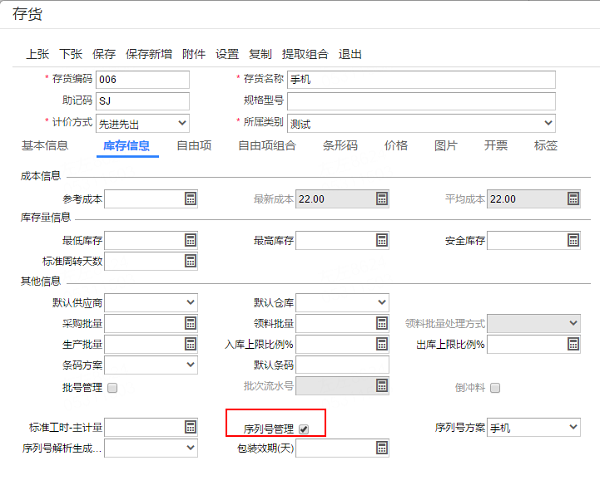Click calculator icon in 标准周转天数 field

(190, 261)
